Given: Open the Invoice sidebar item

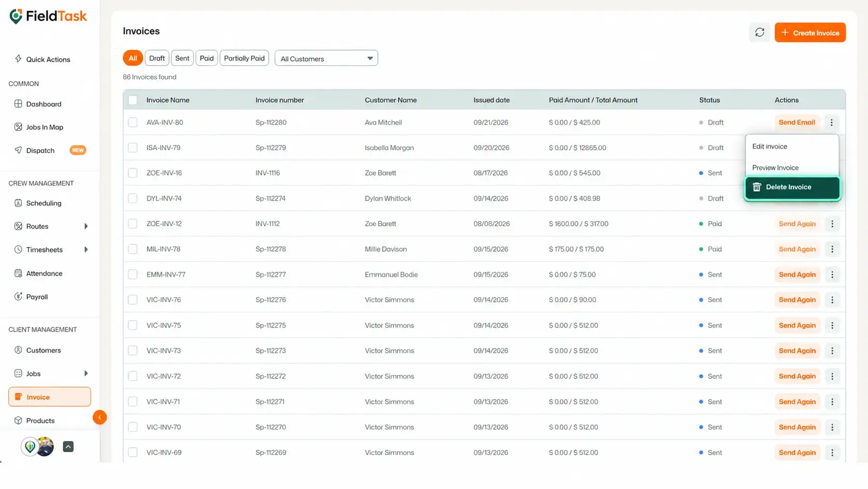Looking at the screenshot, I should [49, 397].
